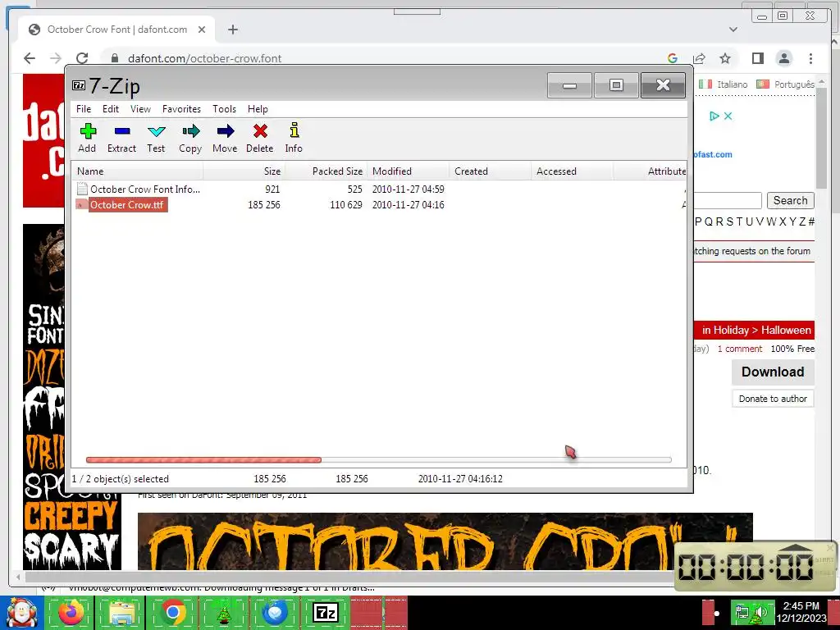840x630 pixels.
Task: Open the 1 comment link
Action: 739,349
